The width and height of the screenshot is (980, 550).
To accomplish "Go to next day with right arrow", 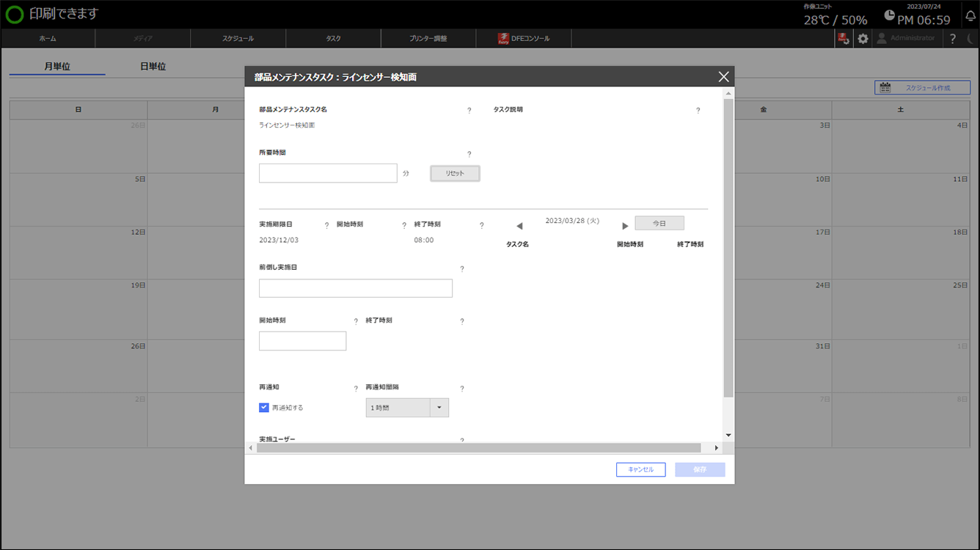I will click(x=625, y=226).
